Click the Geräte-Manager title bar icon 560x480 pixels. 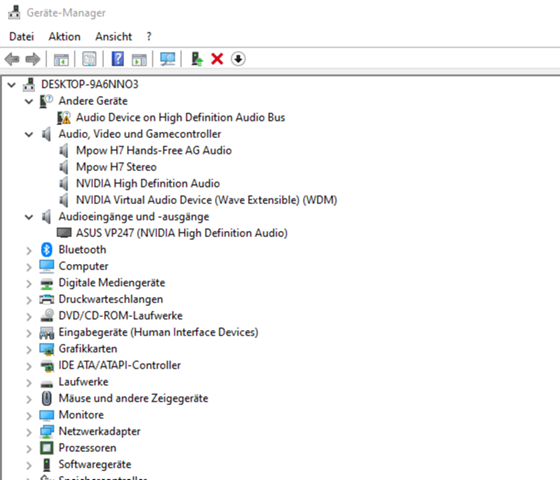14,12
